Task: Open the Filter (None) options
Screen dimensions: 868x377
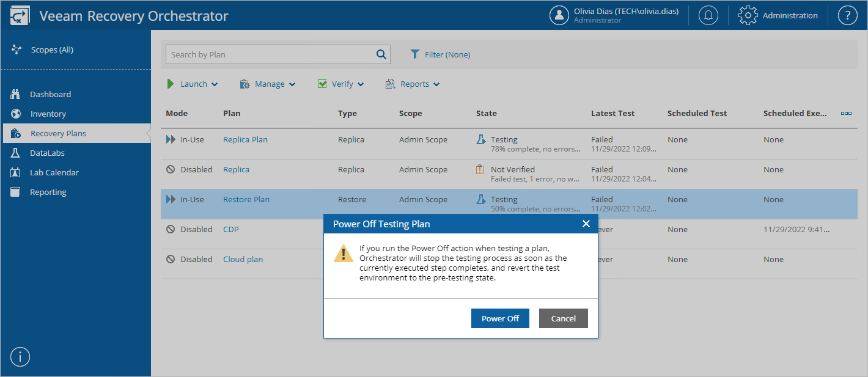Action: [x=440, y=54]
